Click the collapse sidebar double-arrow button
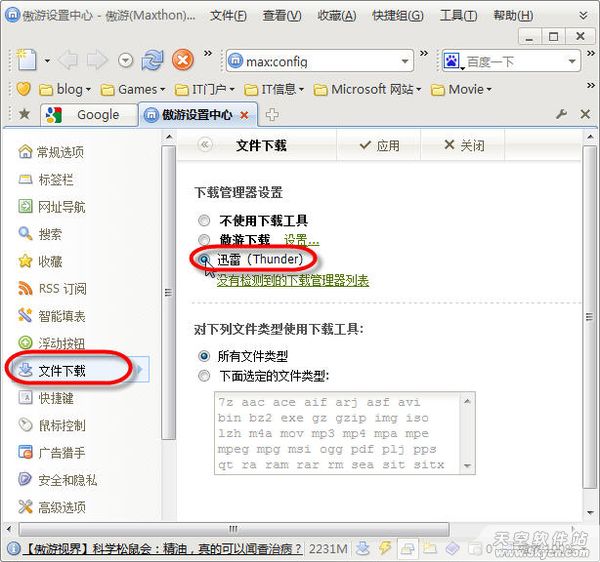 click(x=205, y=145)
